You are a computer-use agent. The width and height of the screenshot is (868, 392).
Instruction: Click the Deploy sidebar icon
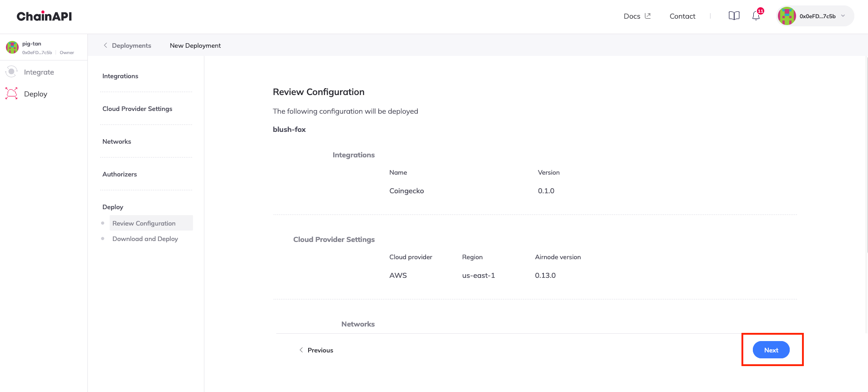click(x=11, y=94)
